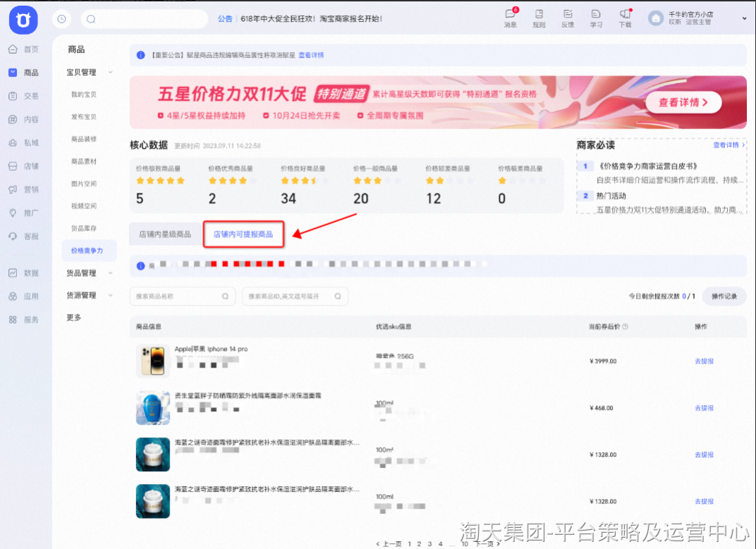Click help icon beside 当前券后价
The image size is (756, 549).
(626, 327)
